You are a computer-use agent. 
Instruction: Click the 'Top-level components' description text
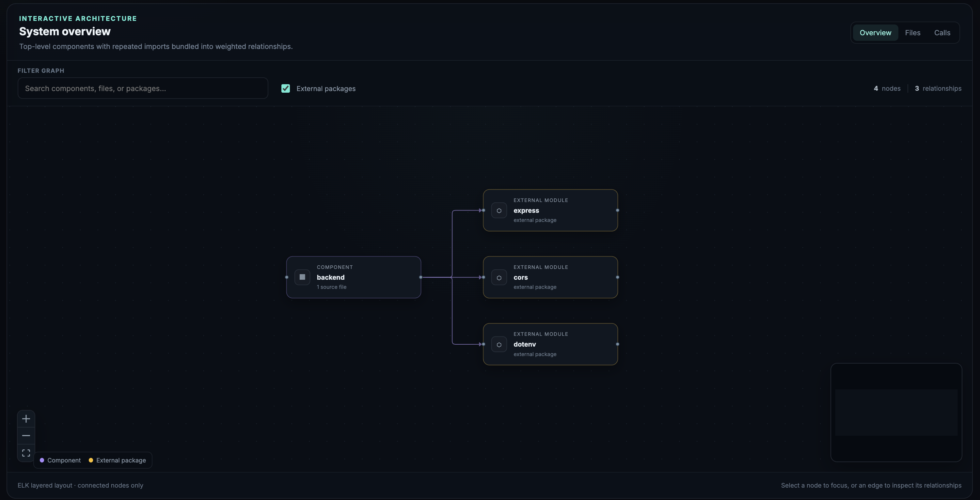click(156, 46)
